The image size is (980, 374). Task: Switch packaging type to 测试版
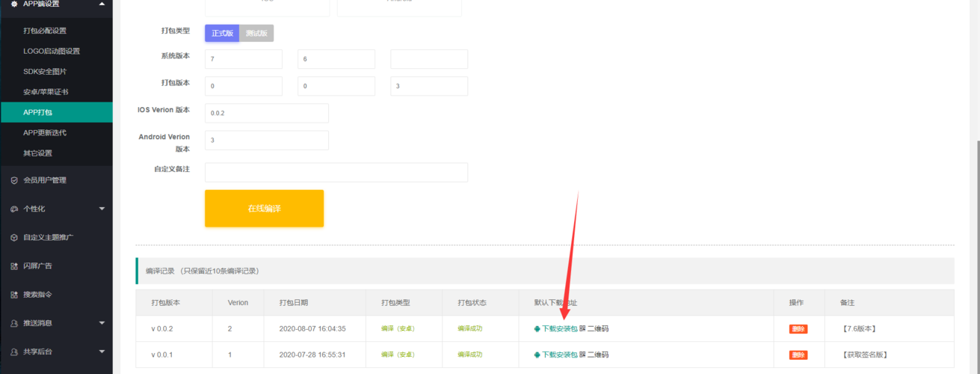click(256, 33)
